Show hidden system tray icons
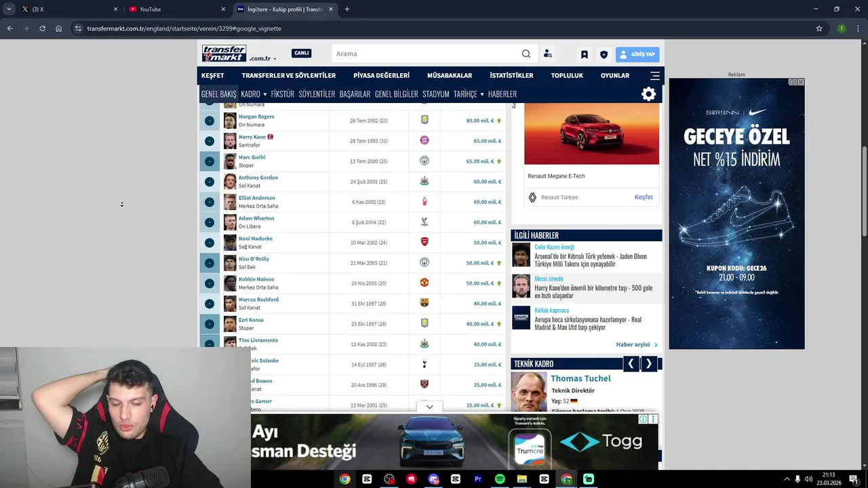868x488 pixels. click(786, 479)
